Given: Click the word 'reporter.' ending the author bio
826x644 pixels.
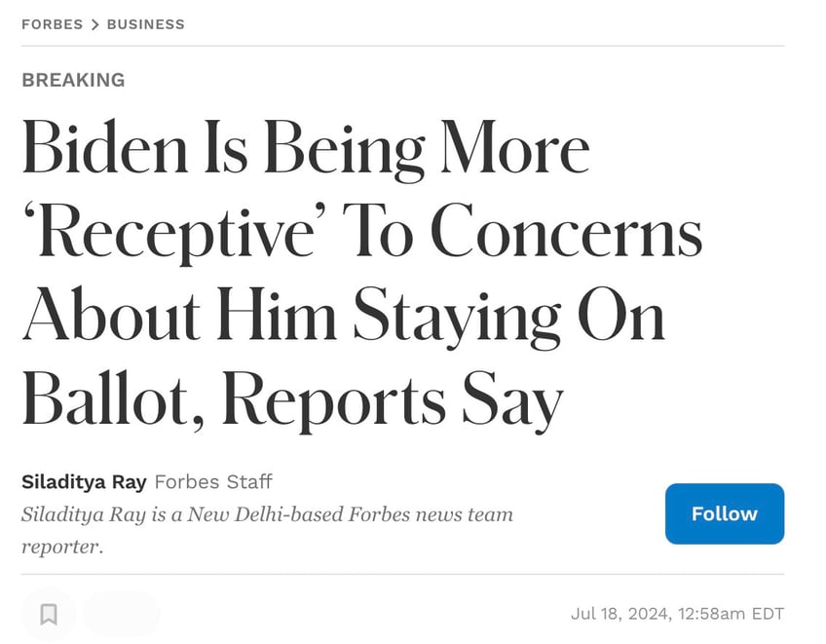Looking at the screenshot, I should pyautogui.click(x=62, y=547).
